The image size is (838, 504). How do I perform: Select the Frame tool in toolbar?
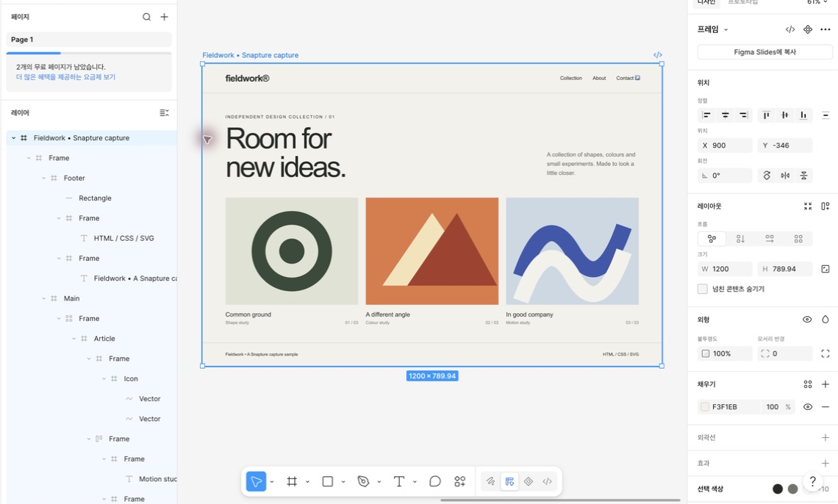pyautogui.click(x=292, y=481)
